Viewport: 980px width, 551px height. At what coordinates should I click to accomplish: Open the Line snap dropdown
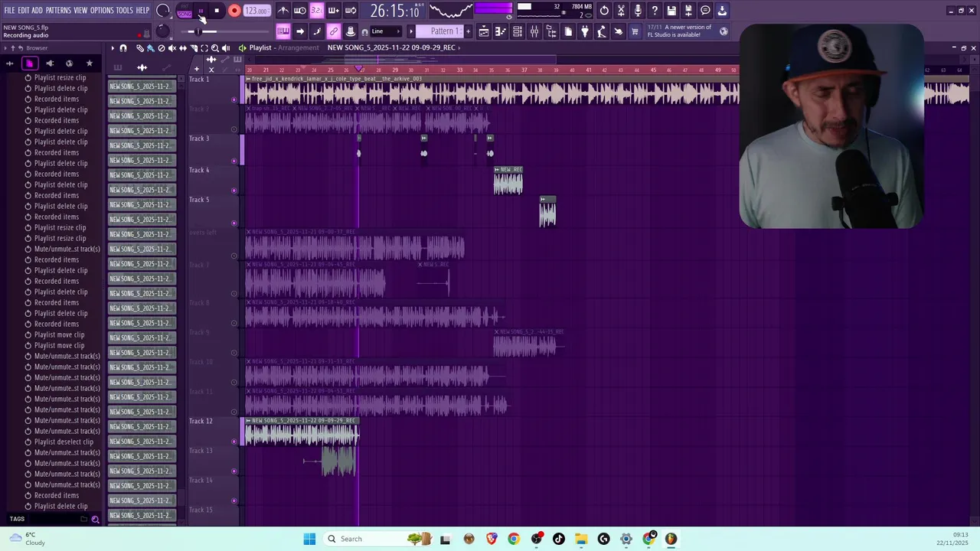[x=386, y=31]
